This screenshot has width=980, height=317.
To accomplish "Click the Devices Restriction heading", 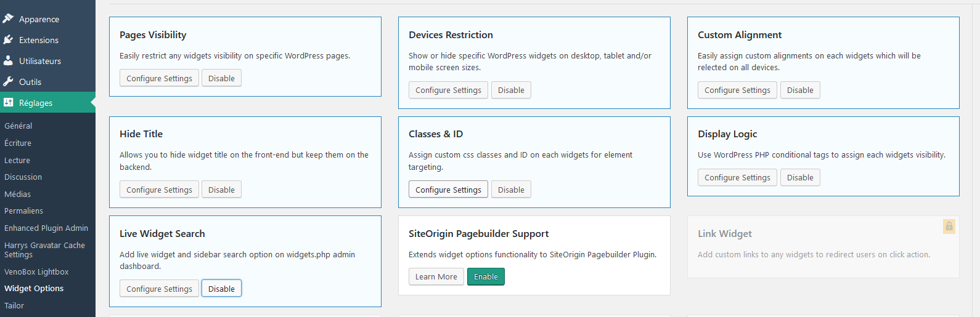I will tap(451, 35).
